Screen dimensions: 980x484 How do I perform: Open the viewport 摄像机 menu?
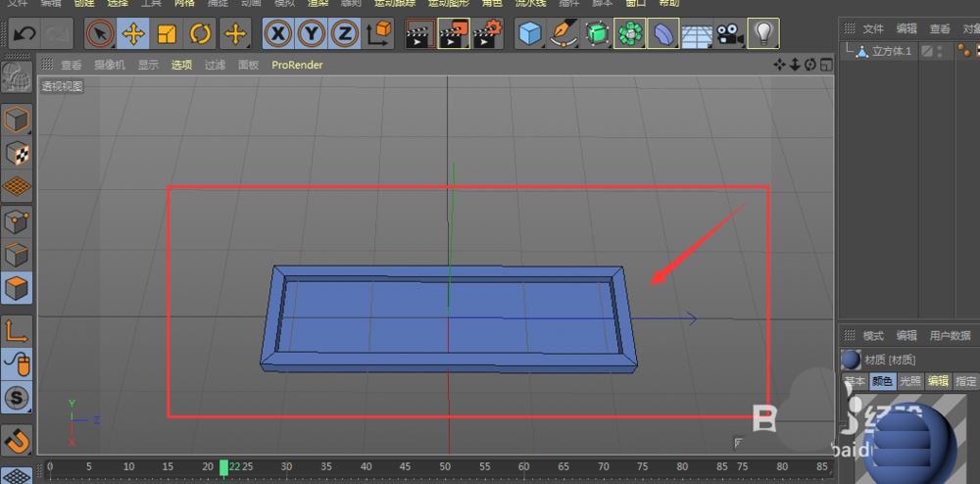pyautogui.click(x=110, y=65)
